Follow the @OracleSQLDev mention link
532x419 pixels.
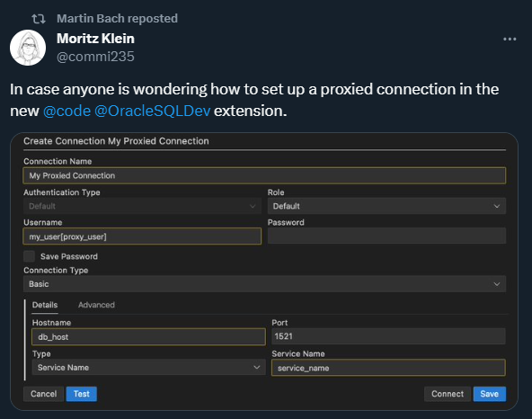[153, 111]
